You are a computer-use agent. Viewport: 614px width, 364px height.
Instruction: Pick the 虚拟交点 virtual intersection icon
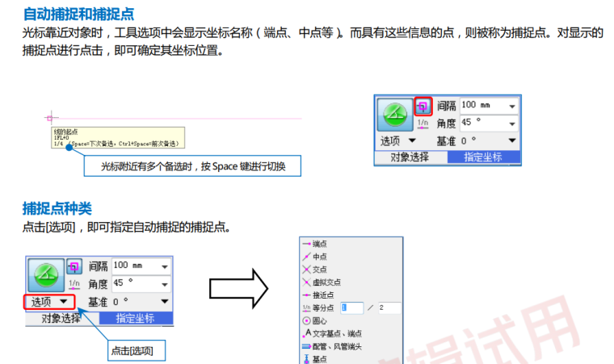[x=306, y=282]
